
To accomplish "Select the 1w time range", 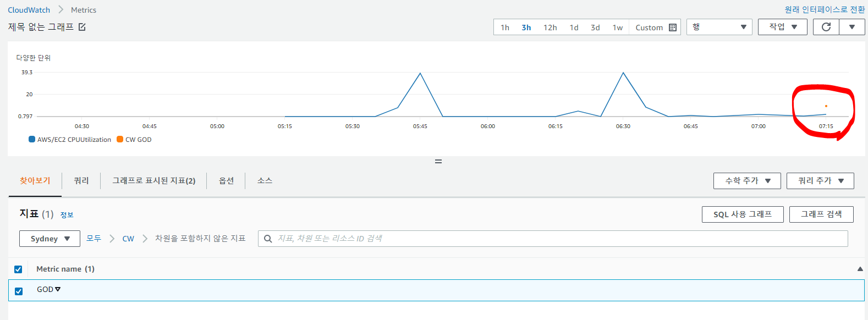I will point(618,27).
